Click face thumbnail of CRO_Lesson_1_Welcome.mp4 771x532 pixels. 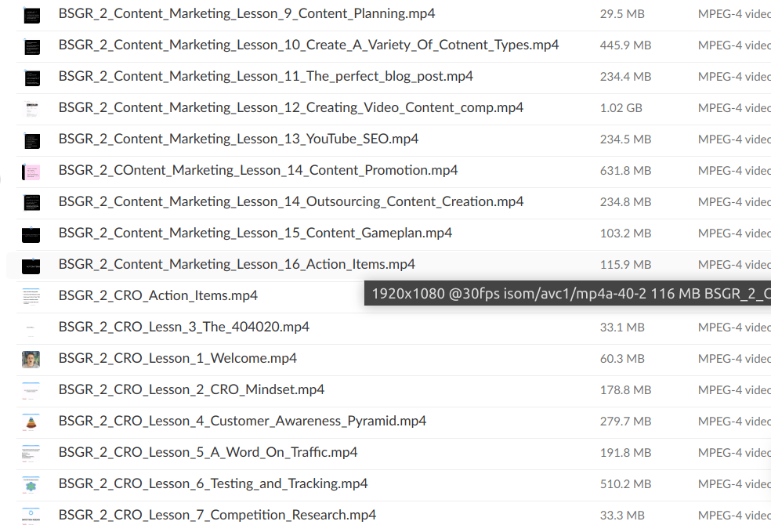pos(31,359)
